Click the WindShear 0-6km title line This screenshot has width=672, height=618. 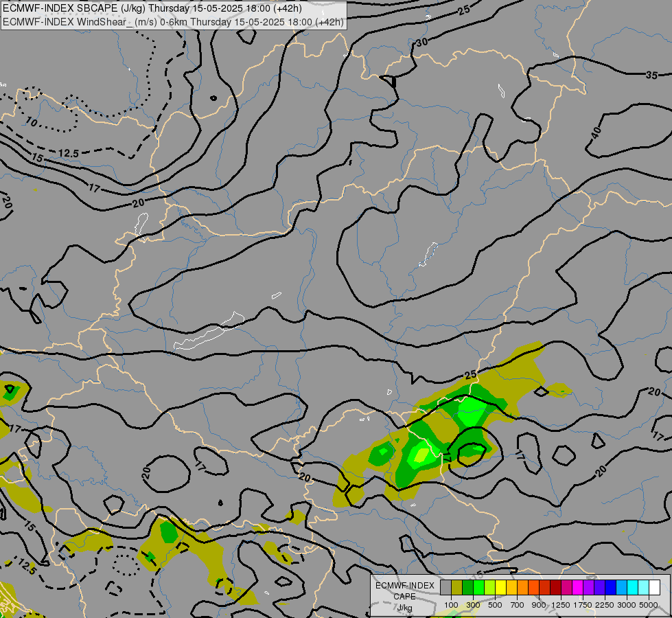(x=173, y=22)
